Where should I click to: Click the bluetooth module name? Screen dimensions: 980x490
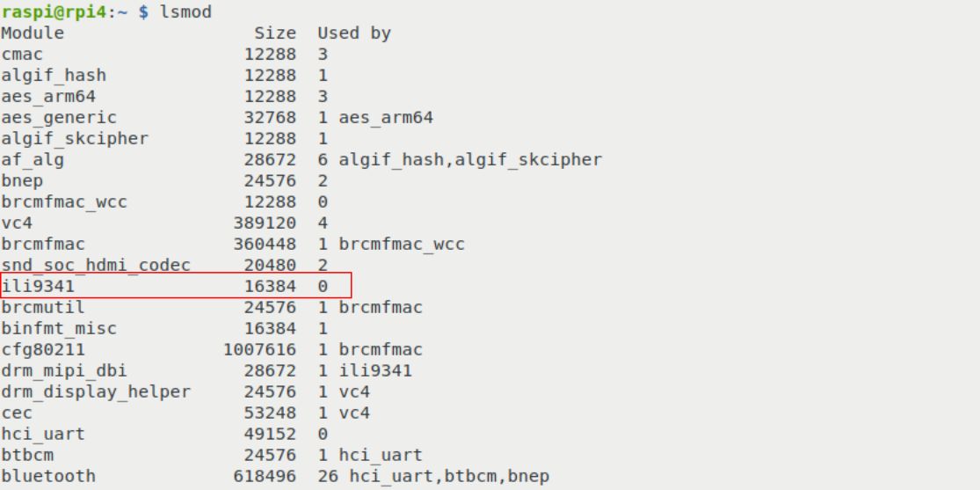48,476
